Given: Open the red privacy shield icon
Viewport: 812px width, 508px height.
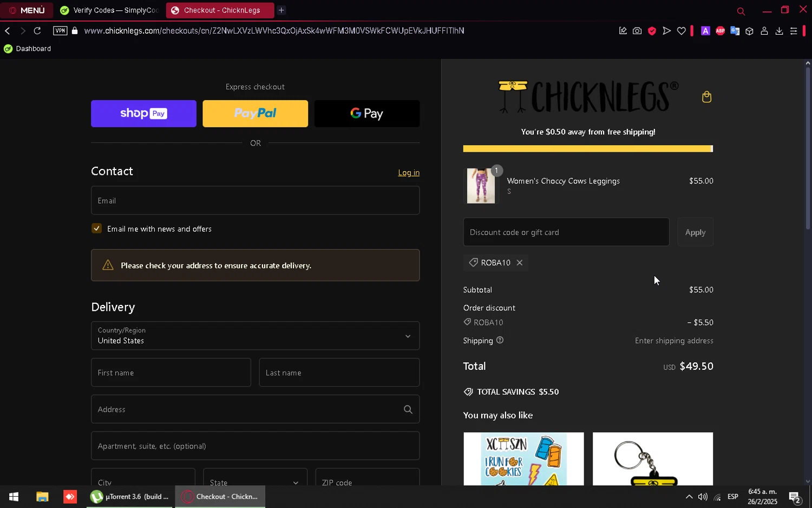Looking at the screenshot, I should pos(652,31).
